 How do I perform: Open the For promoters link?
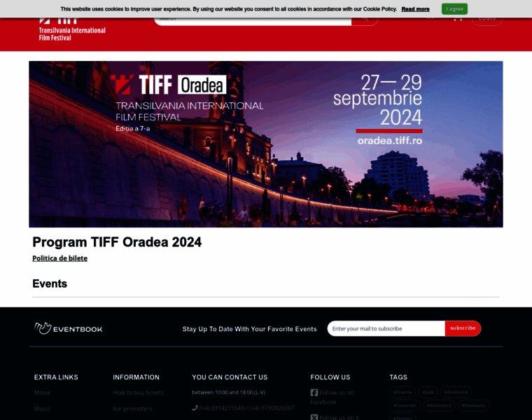(x=133, y=409)
